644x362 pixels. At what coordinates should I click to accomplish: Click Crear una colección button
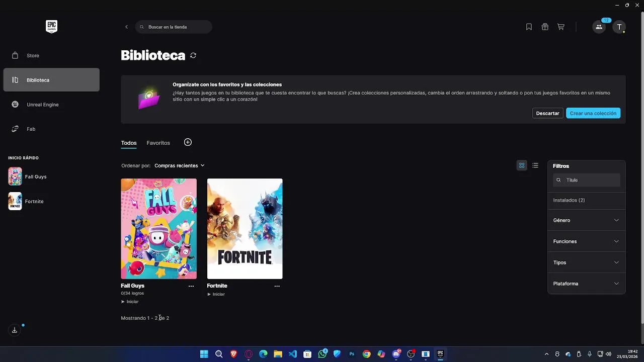pyautogui.click(x=593, y=113)
